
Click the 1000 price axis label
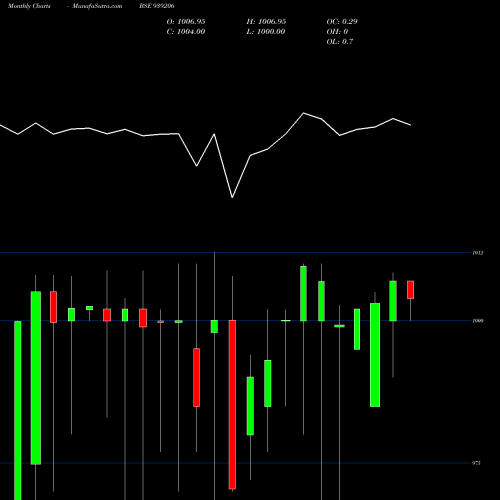pyautogui.click(x=478, y=321)
